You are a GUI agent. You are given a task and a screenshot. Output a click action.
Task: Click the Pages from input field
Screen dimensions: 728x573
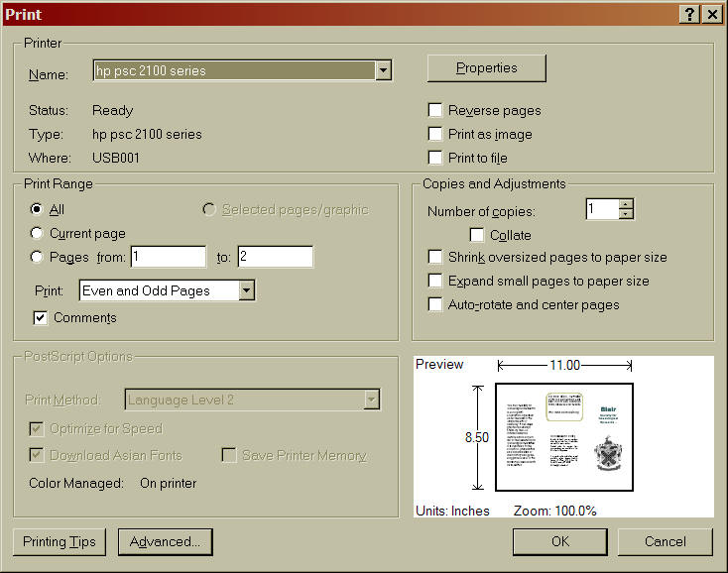click(x=168, y=258)
